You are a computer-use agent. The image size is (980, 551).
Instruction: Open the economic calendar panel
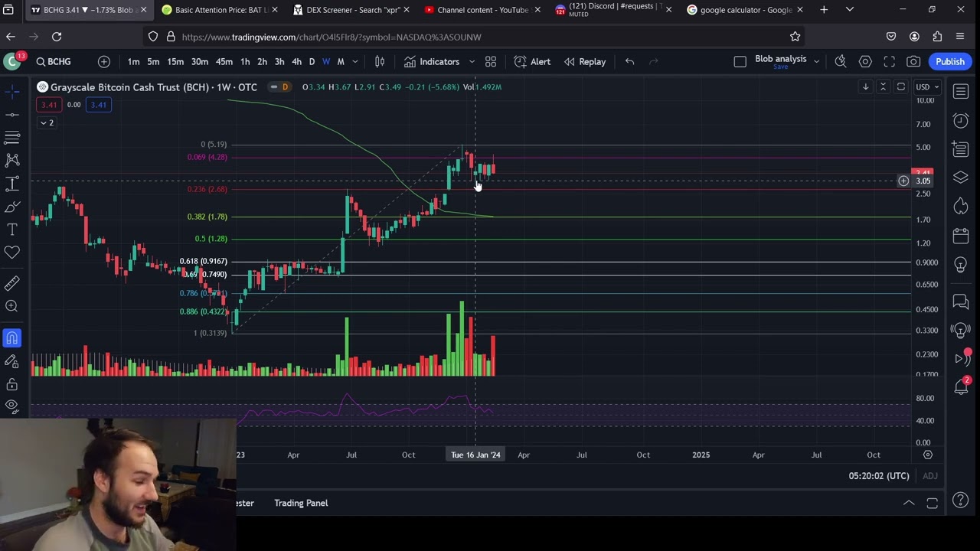[961, 235]
